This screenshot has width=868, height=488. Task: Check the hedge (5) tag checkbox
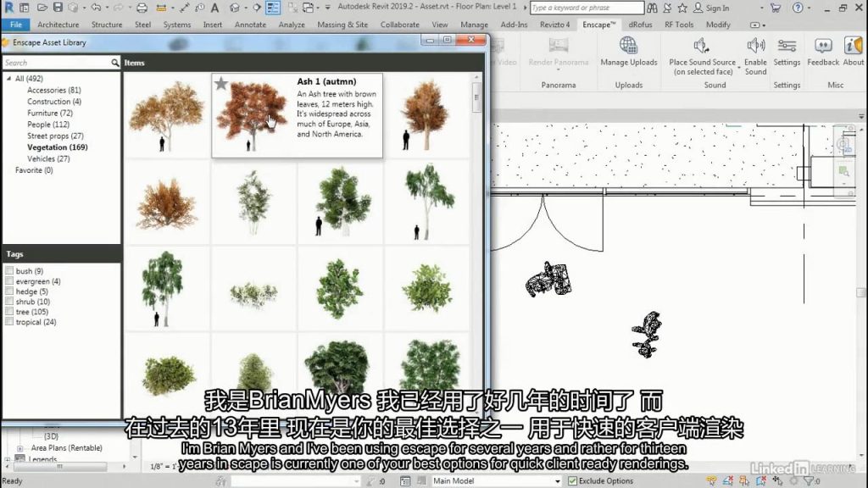9,291
